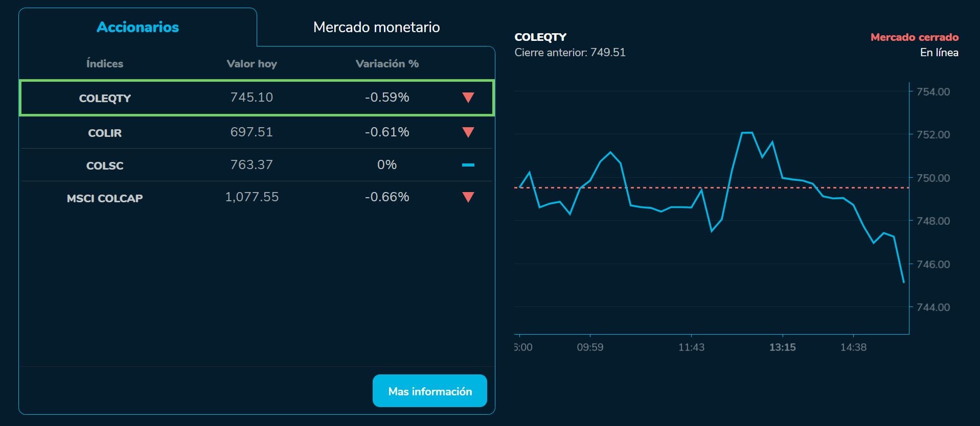Select the Accionarios tab
Image resolution: width=980 pixels, height=426 pixels.
(x=137, y=27)
